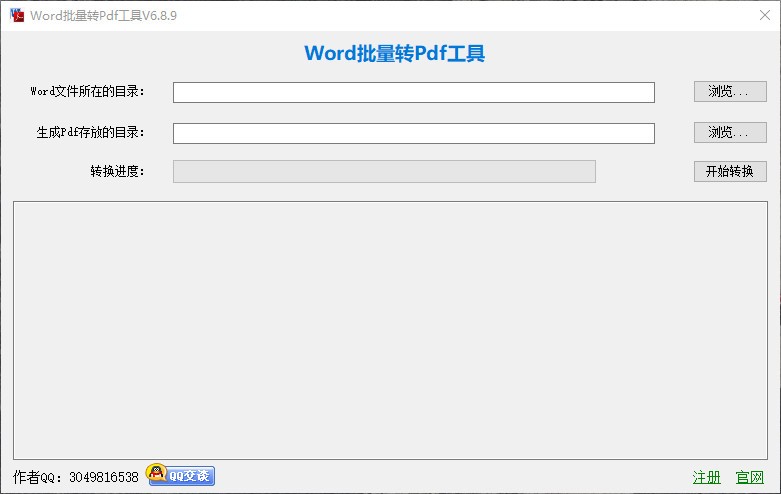Click the 转换进度 progress bar
The width and height of the screenshot is (781, 494).
coord(384,171)
